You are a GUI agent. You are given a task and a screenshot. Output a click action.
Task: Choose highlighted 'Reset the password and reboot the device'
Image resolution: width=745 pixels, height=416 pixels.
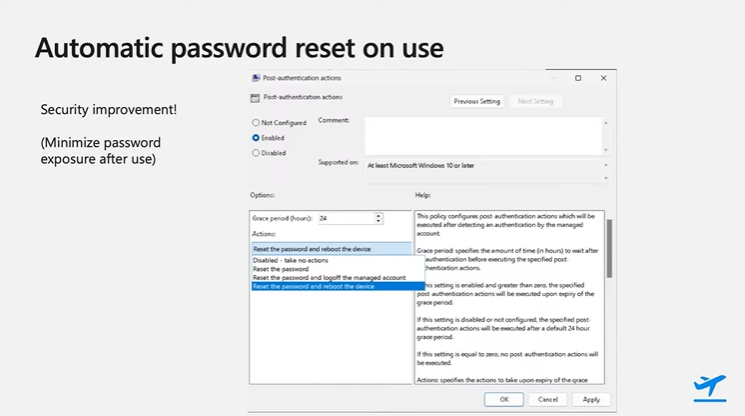pos(338,286)
